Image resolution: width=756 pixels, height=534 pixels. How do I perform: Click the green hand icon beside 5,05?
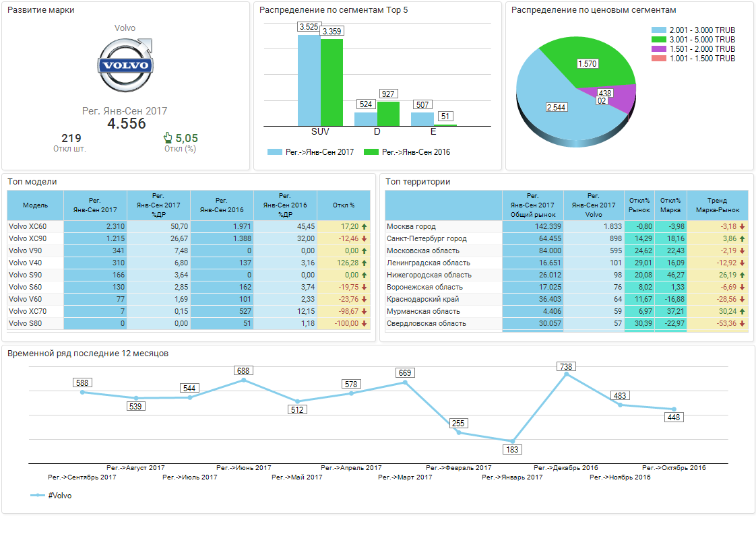point(168,138)
